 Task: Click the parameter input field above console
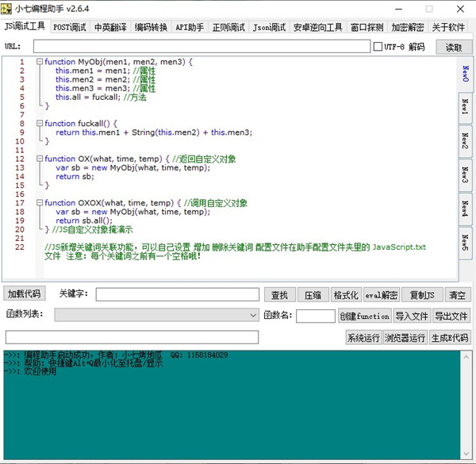(x=132, y=337)
